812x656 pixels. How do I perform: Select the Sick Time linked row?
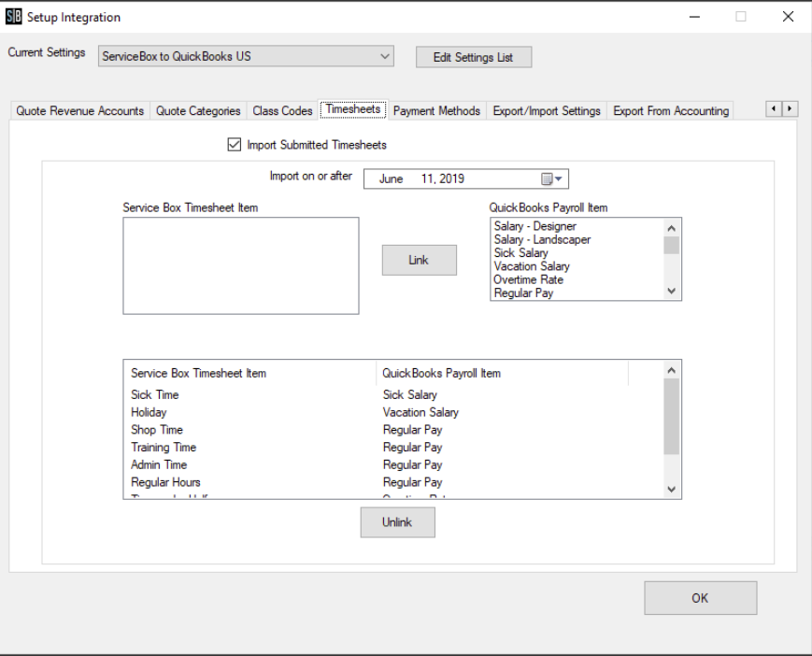[x=393, y=395]
